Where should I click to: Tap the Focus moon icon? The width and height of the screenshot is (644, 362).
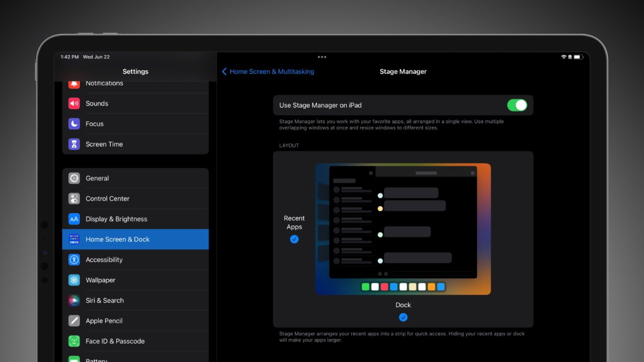pyautogui.click(x=74, y=124)
